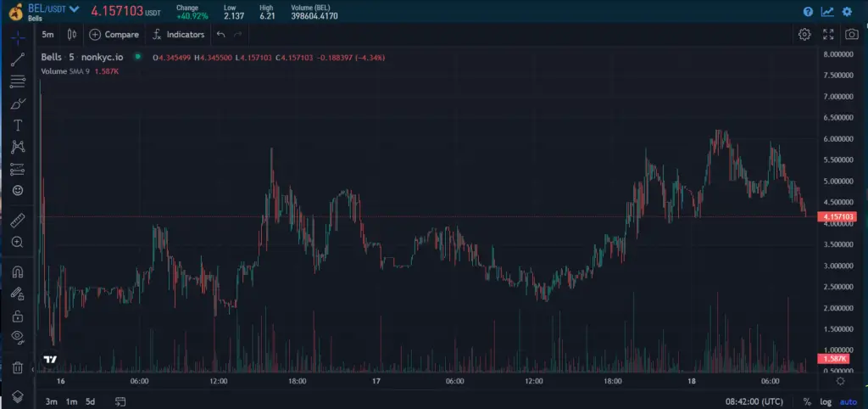The width and height of the screenshot is (868, 409).
Task: Open the emoji icons picker
Action: [x=18, y=190]
